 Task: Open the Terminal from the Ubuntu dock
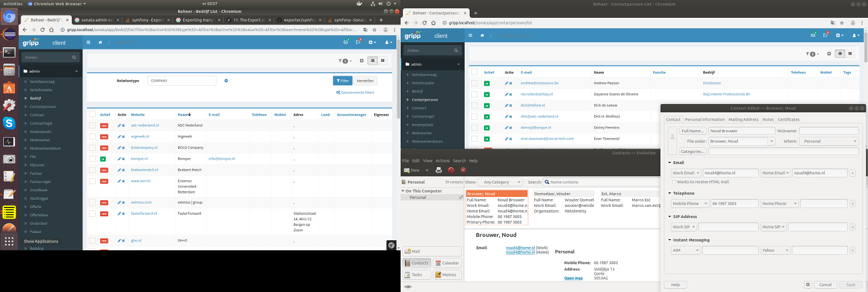(9, 53)
